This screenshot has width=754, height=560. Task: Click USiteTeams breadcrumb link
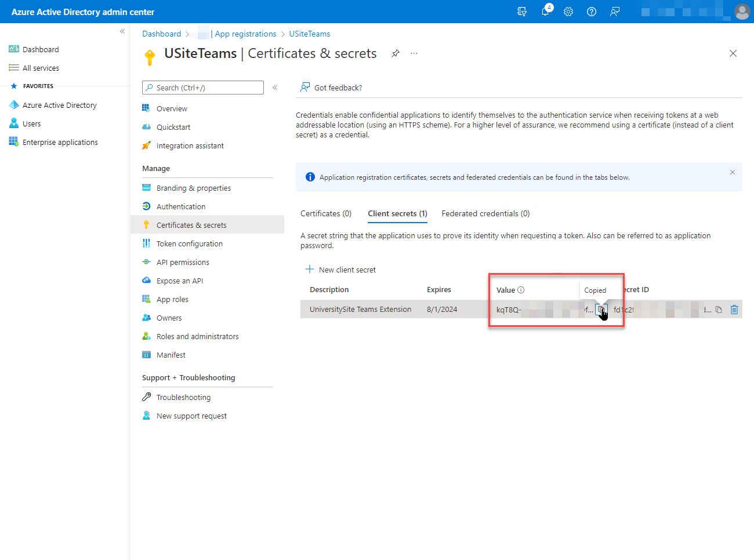click(310, 34)
